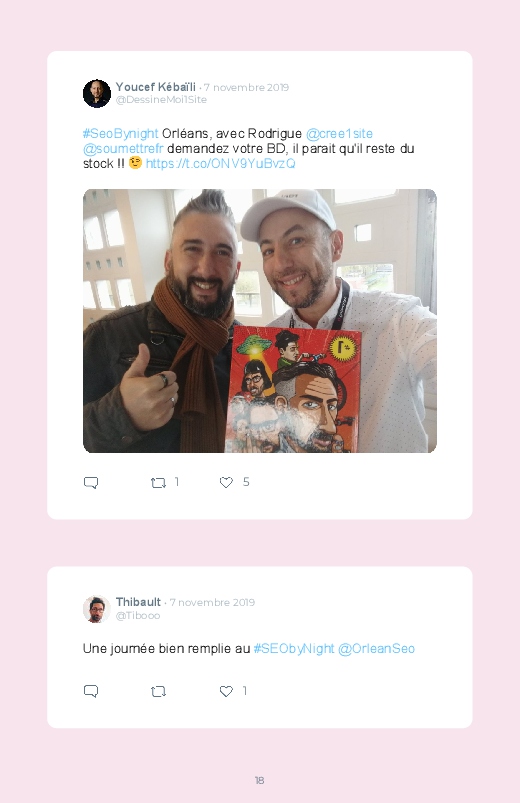Click the @Tibooo handle
520x803 pixels.
[x=138, y=616]
